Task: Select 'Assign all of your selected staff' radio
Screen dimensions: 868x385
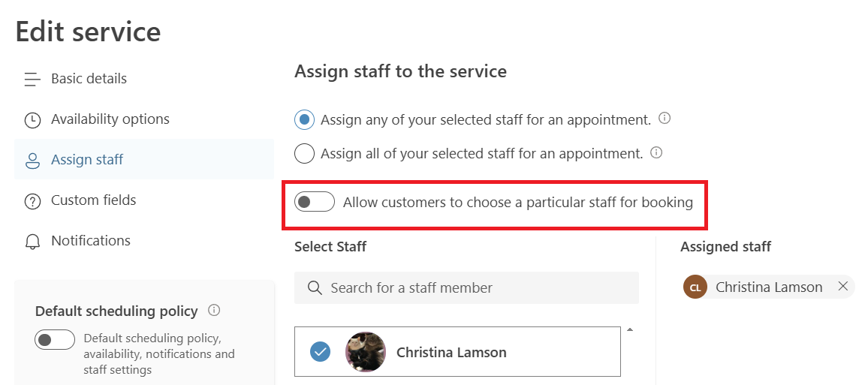Action: pyautogui.click(x=304, y=154)
